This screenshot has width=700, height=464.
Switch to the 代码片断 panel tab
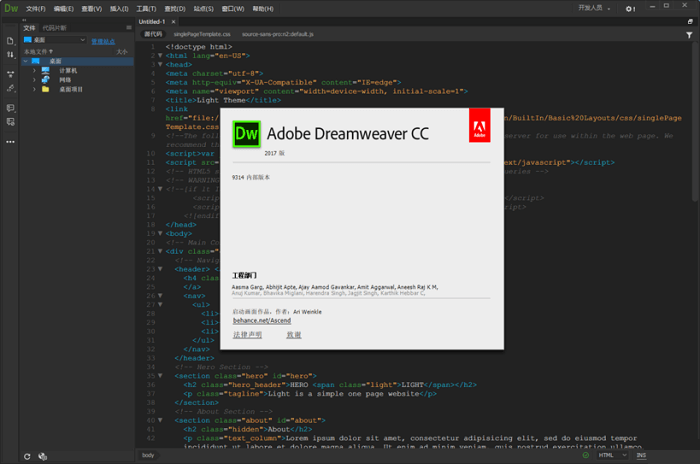click(54, 28)
